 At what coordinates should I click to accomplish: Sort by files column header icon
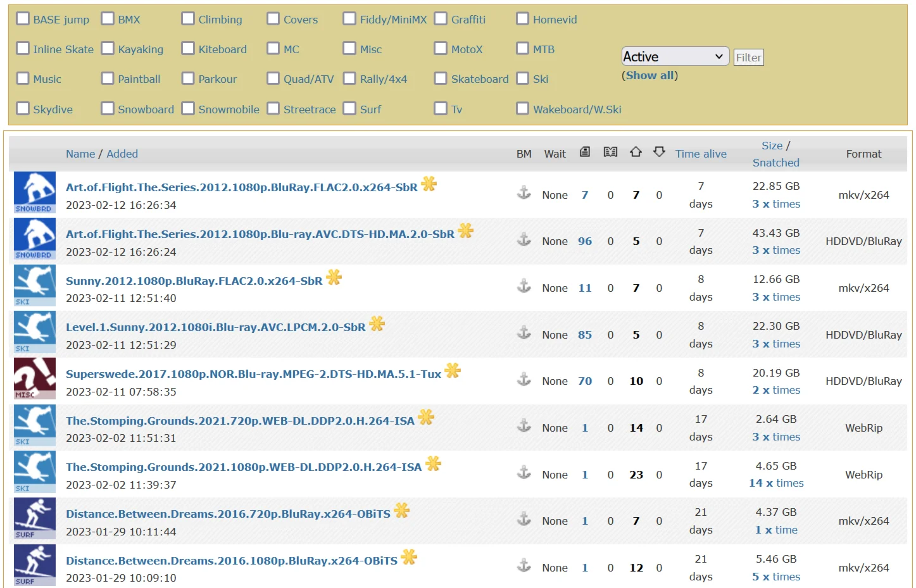(x=585, y=152)
